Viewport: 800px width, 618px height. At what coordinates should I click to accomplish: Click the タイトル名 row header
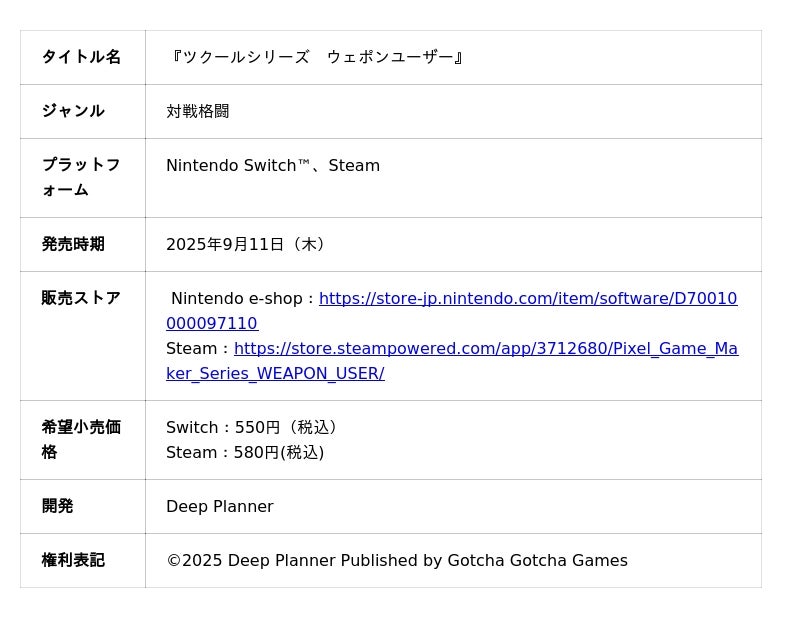click(81, 57)
